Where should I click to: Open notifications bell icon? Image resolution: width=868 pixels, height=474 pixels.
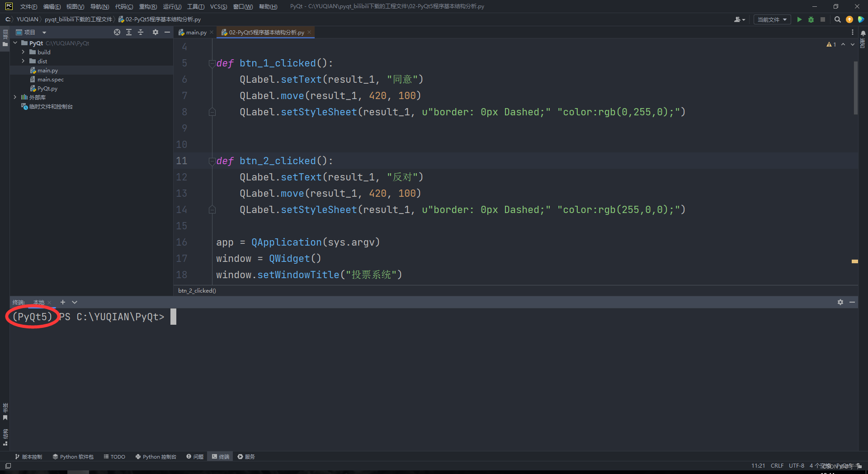pos(863,33)
